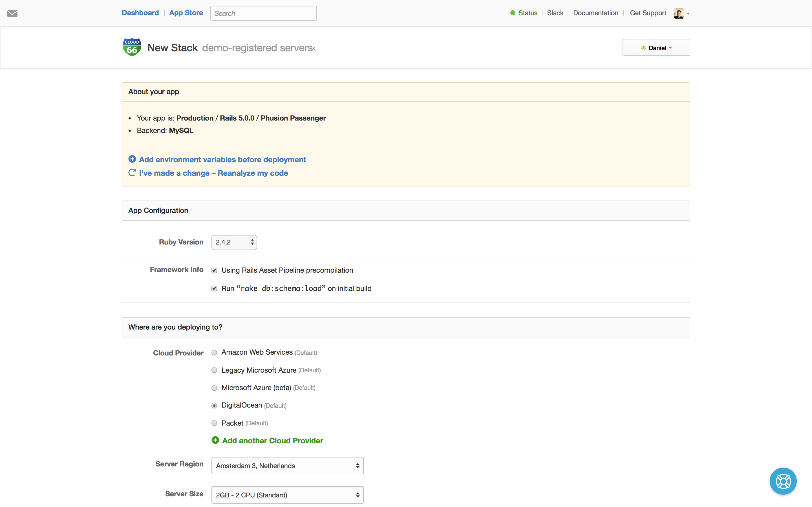This screenshot has width=812, height=507.
Task: Toggle Rails Asset Pipeline precompilation checkbox
Action: (215, 270)
